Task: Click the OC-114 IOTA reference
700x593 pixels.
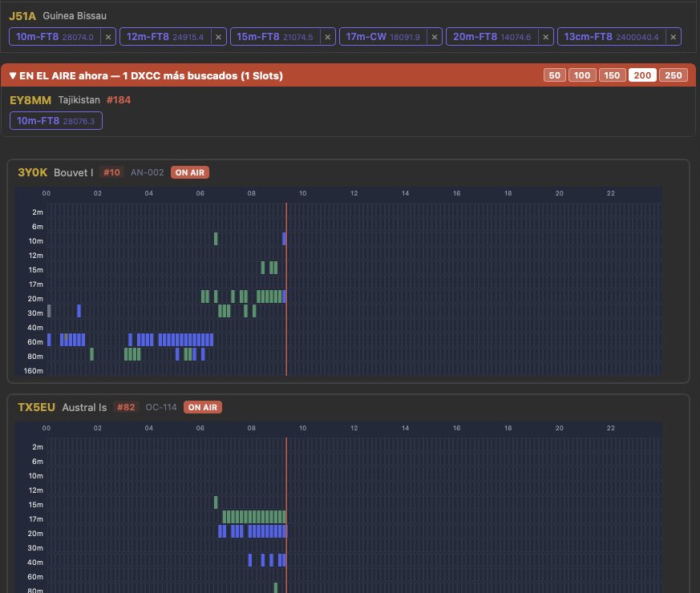Action: [161, 407]
